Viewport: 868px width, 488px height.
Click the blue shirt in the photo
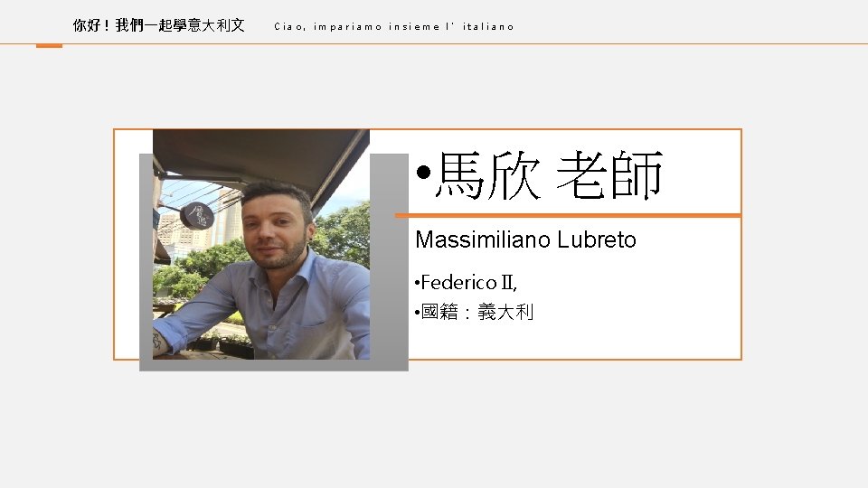click(x=277, y=310)
